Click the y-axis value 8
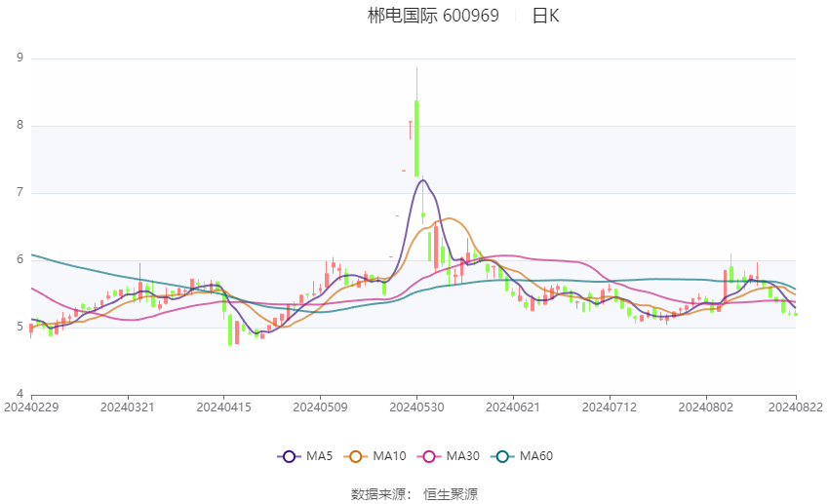 point(20,125)
